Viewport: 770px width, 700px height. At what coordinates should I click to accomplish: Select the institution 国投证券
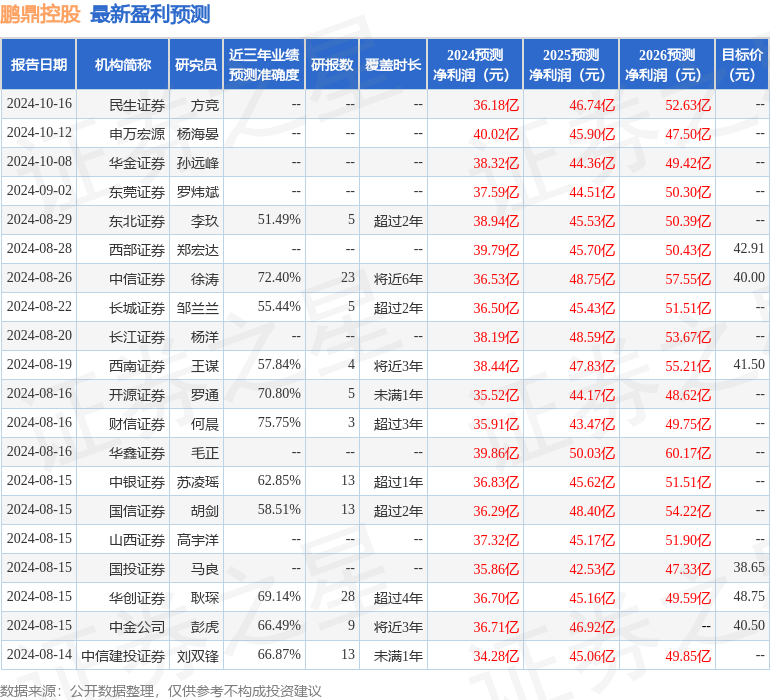click(137, 569)
